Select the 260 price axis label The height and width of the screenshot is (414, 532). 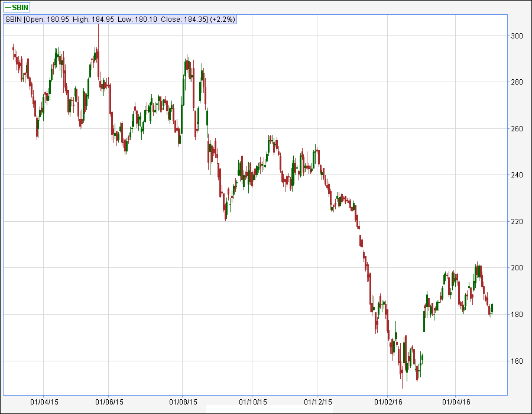(517, 129)
